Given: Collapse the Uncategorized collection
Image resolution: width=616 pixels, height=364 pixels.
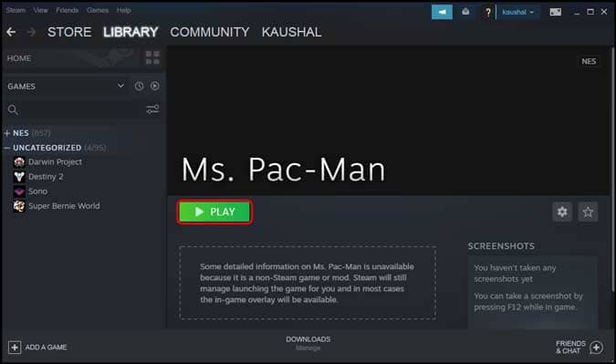Looking at the screenshot, I should pos(6,148).
